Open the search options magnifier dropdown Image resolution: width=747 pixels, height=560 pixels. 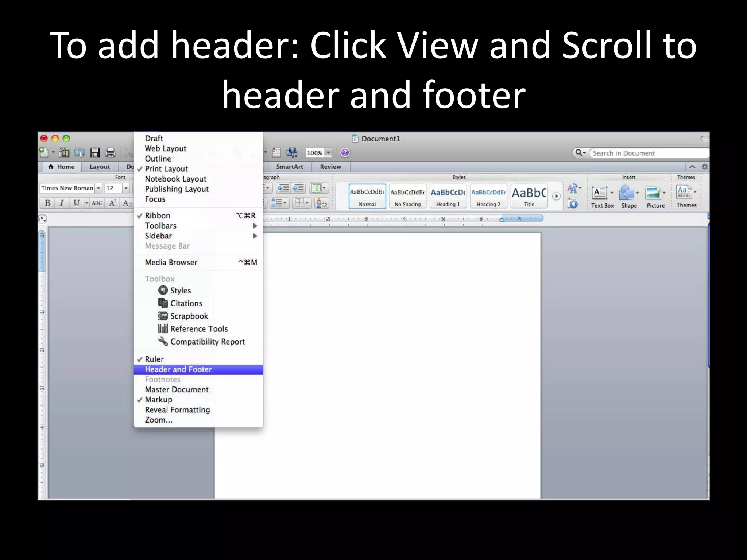580,153
